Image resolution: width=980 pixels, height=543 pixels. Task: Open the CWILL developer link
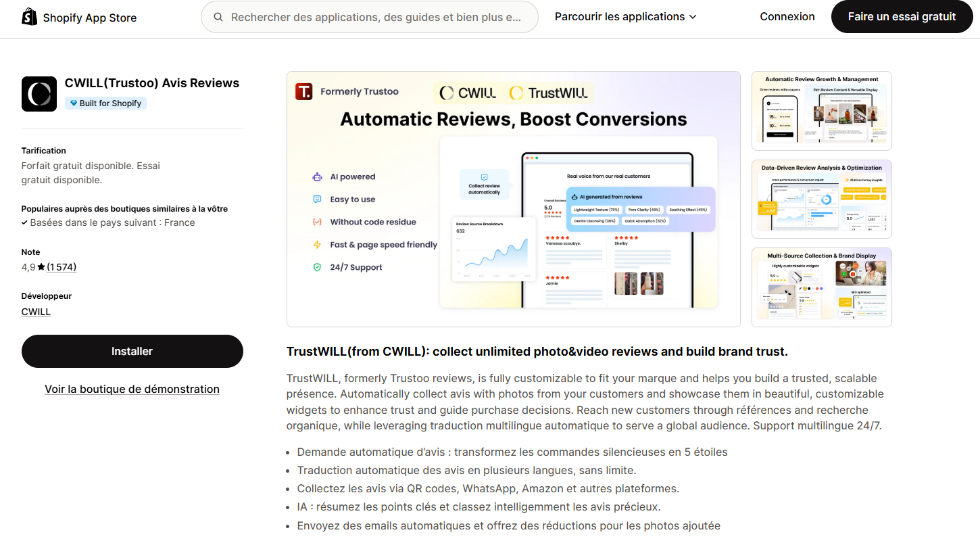click(36, 312)
